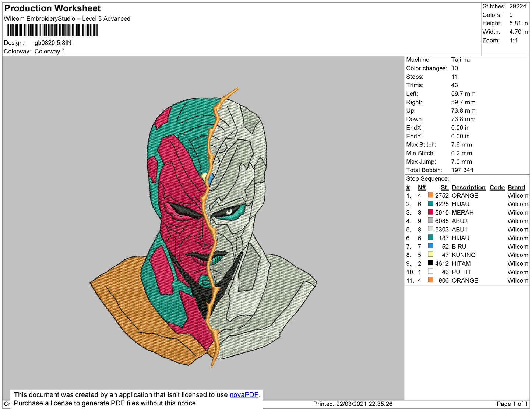Click the HITAM stitch count 4612

coord(442,263)
